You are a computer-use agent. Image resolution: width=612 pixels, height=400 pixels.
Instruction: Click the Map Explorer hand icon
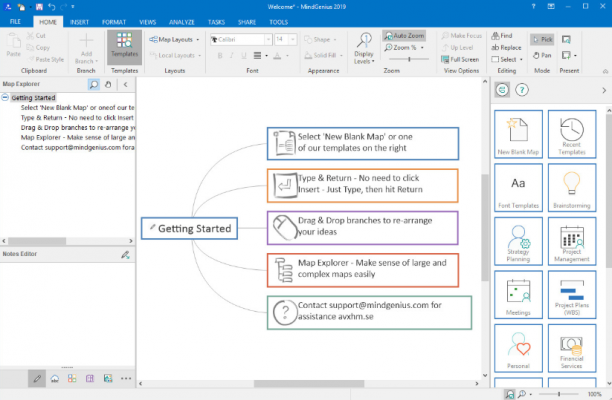[109, 84]
